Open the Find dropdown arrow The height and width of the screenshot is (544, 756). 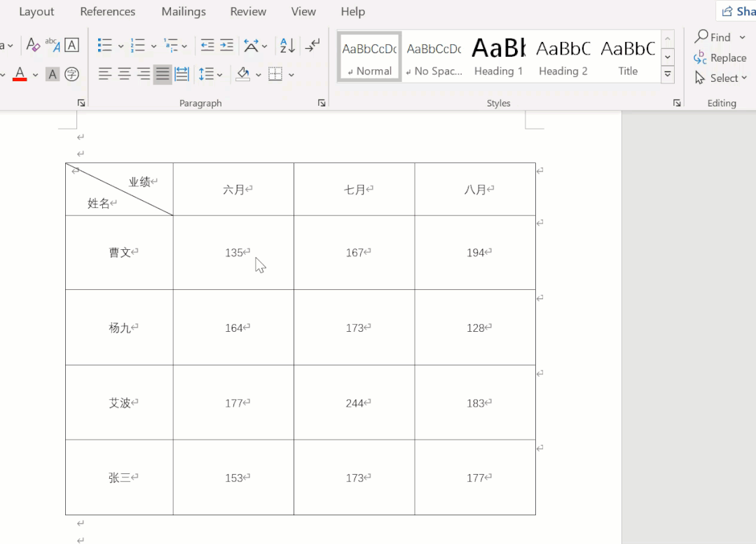tap(743, 37)
